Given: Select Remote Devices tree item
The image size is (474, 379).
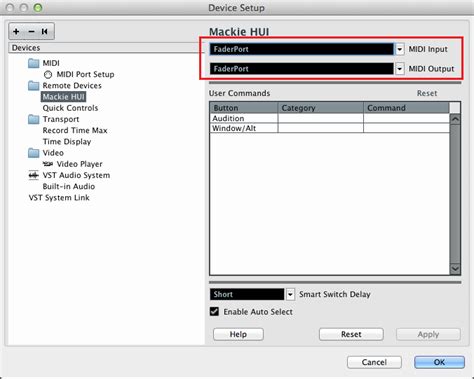Looking at the screenshot, I should pos(72,86).
